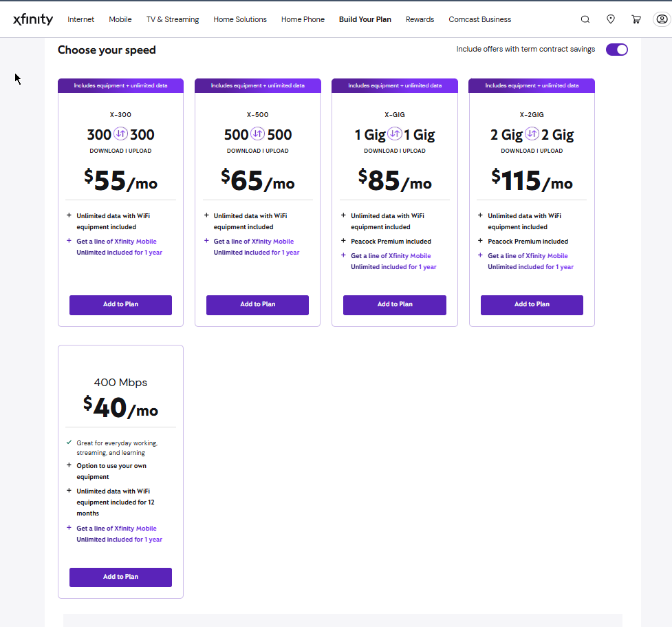
Task: Expand Unlimited data plus in X-500 card
Action: 206,215
